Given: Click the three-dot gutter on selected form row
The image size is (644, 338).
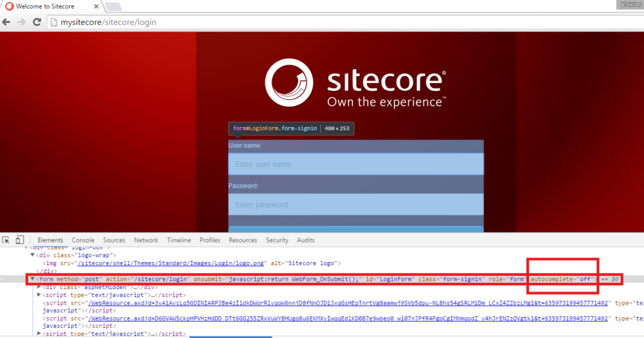Looking at the screenshot, I should [x=2, y=279].
